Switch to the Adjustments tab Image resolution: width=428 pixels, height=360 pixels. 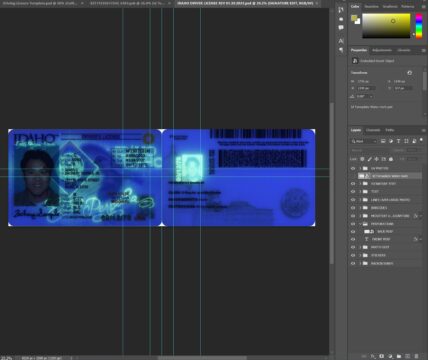point(382,50)
